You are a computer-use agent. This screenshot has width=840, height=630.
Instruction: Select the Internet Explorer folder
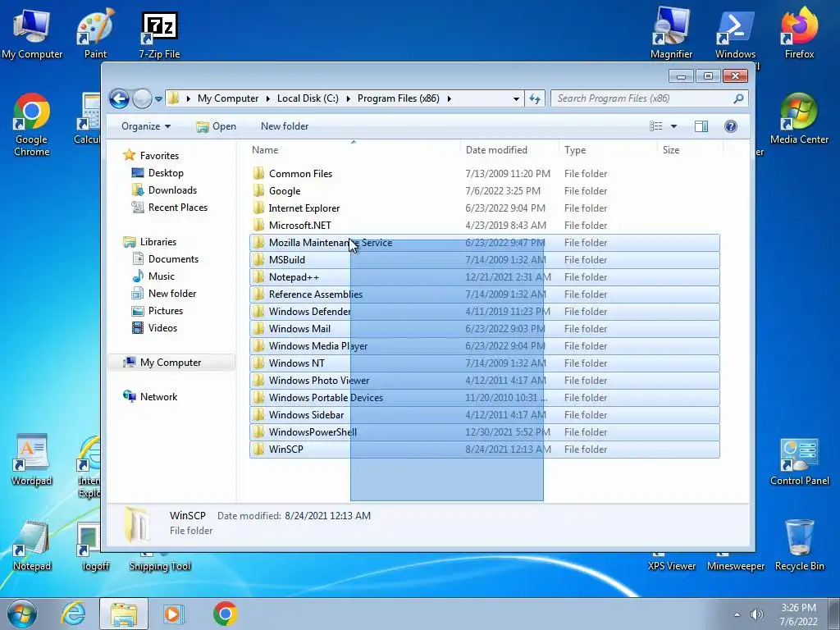click(x=484, y=208)
